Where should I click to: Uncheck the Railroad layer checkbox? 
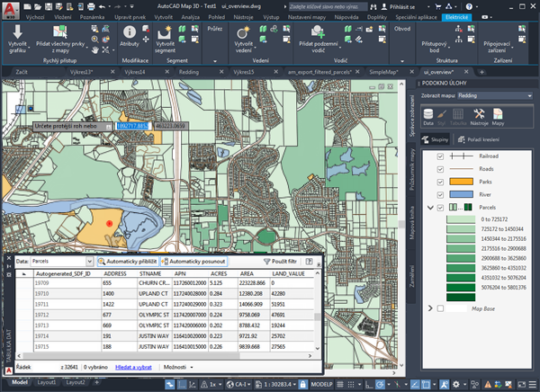440,156
